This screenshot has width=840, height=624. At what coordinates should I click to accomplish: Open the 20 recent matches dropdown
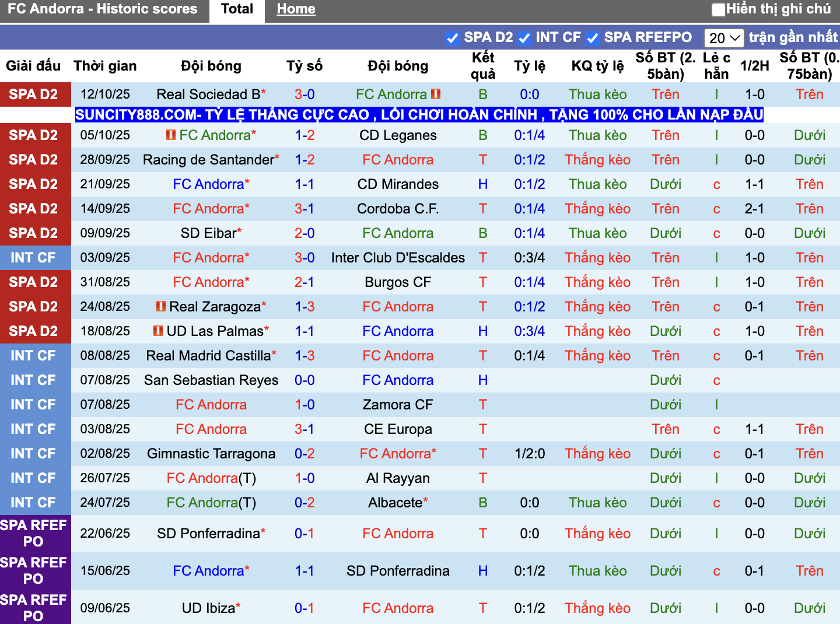(724, 38)
